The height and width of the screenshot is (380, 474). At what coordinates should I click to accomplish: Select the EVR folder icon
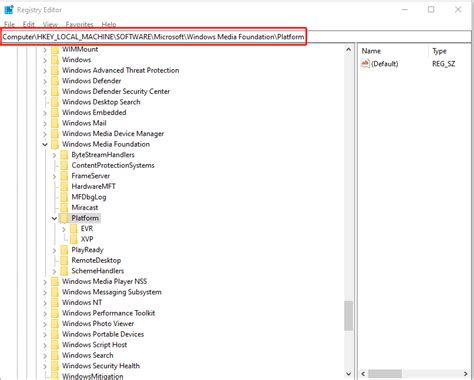click(74, 229)
